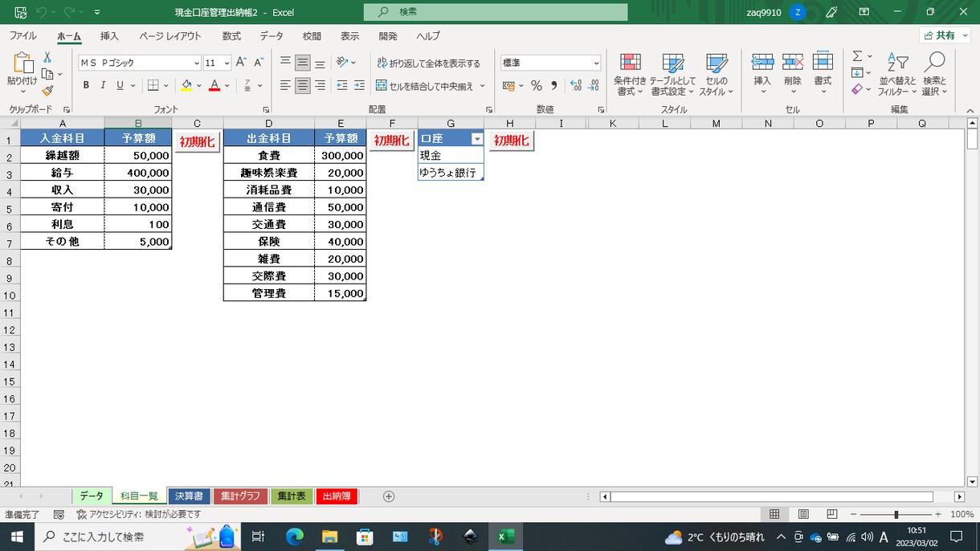
Task: Open Conditional Formatting (条件付き書式)
Action: click(631, 75)
